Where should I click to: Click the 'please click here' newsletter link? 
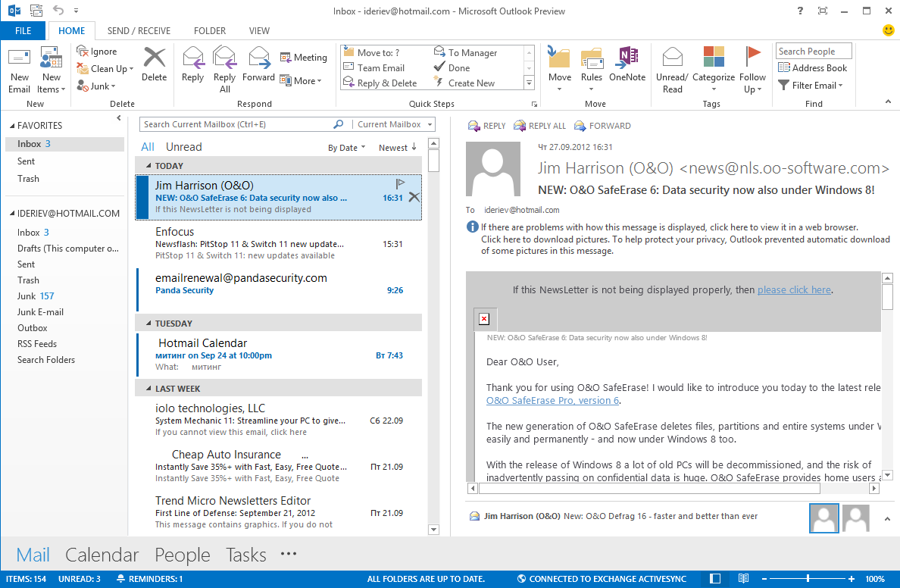(x=794, y=290)
